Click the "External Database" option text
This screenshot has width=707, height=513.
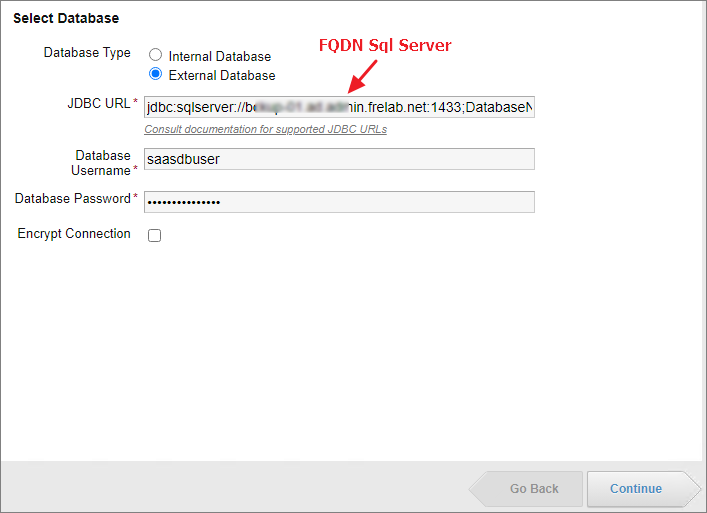tap(222, 75)
